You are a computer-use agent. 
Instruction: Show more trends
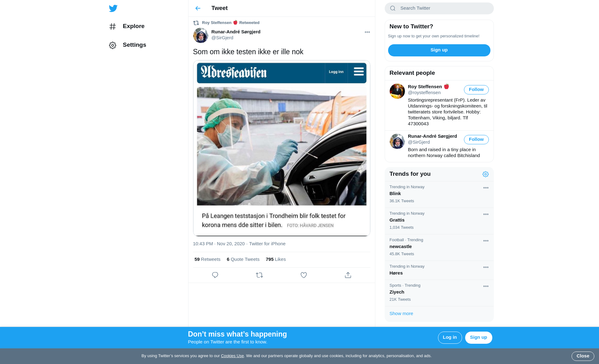(401, 314)
